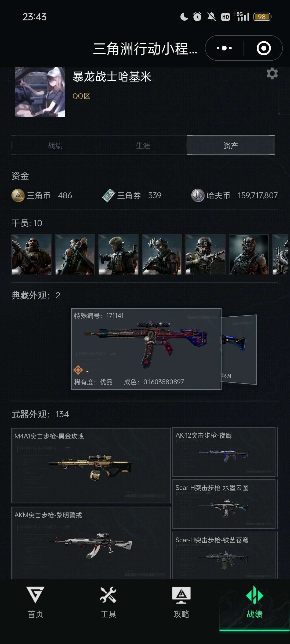This screenshot has height=644, width=290.
Task: Select the first operator portrait
Action: [31, 254]
